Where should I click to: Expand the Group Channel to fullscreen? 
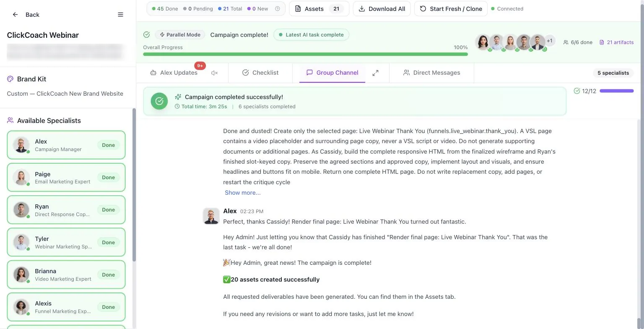[x=376, y=73]
